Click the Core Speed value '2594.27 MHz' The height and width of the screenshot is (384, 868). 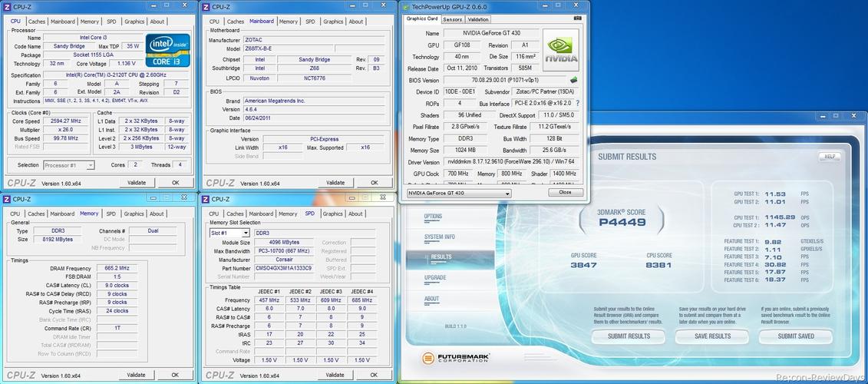click(66, 121)
